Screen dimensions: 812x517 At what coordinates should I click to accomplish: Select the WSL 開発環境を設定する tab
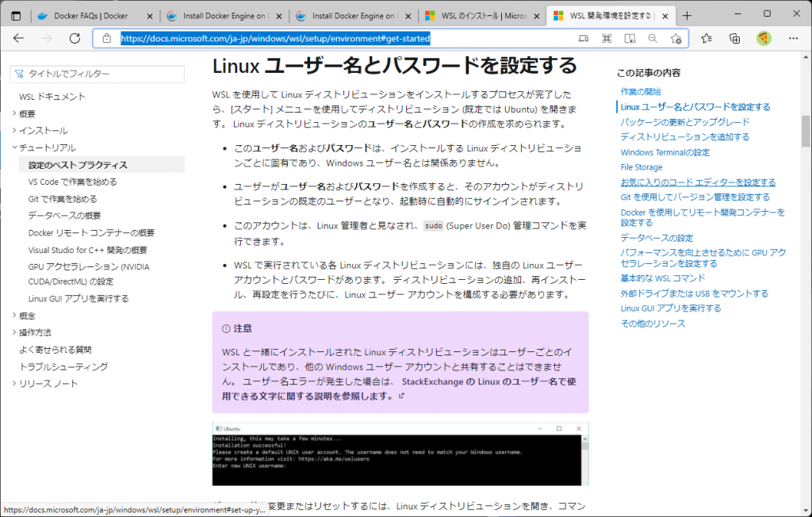(x=611, y=16)
